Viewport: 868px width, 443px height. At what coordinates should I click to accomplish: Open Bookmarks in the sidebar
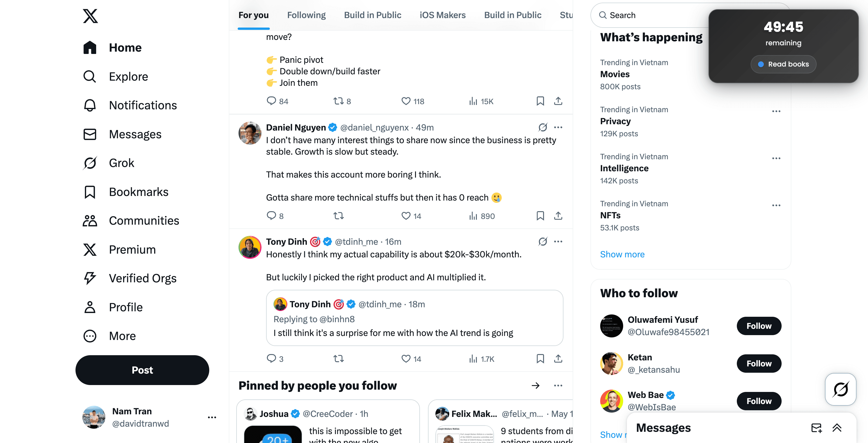click(x=138, y=192)
